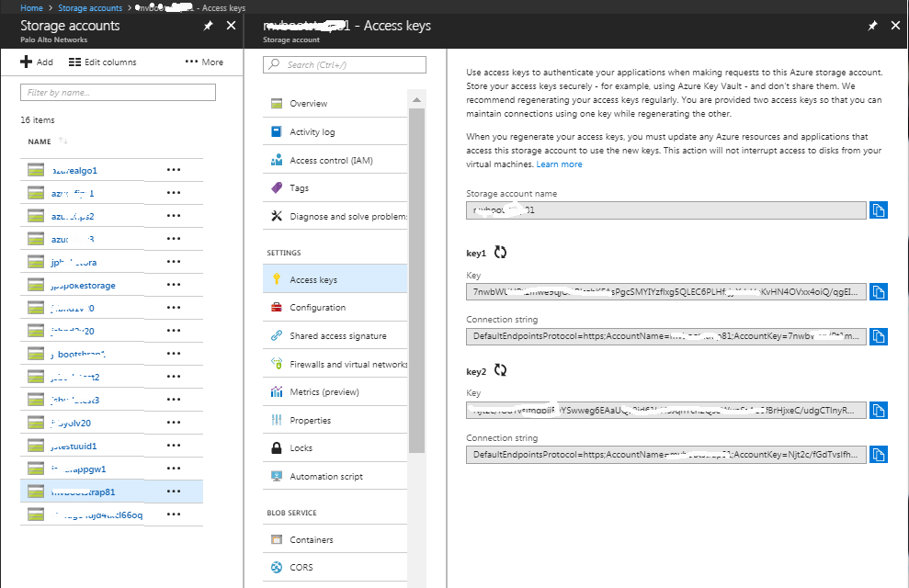
Task: Focus the Filter by name field
Action: (118, 93)
